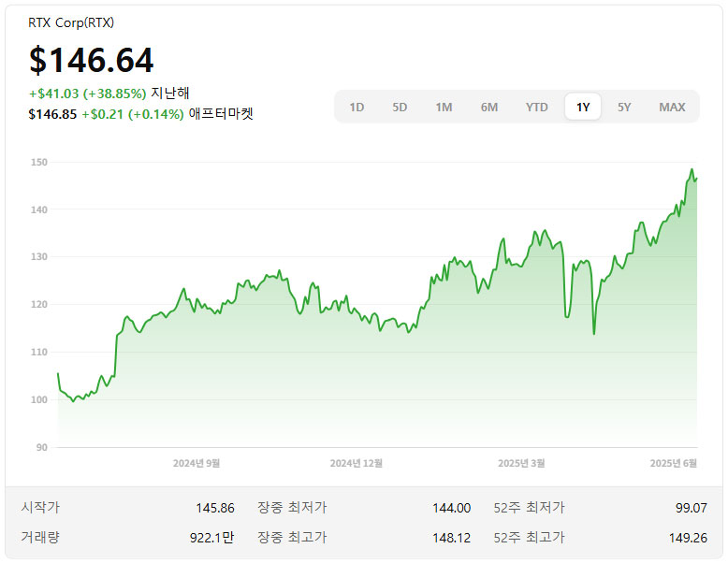The width and height of the screenshot is (728, 563).
Task: Click the chart line's latest endpoint
Action: click(696, 179)
